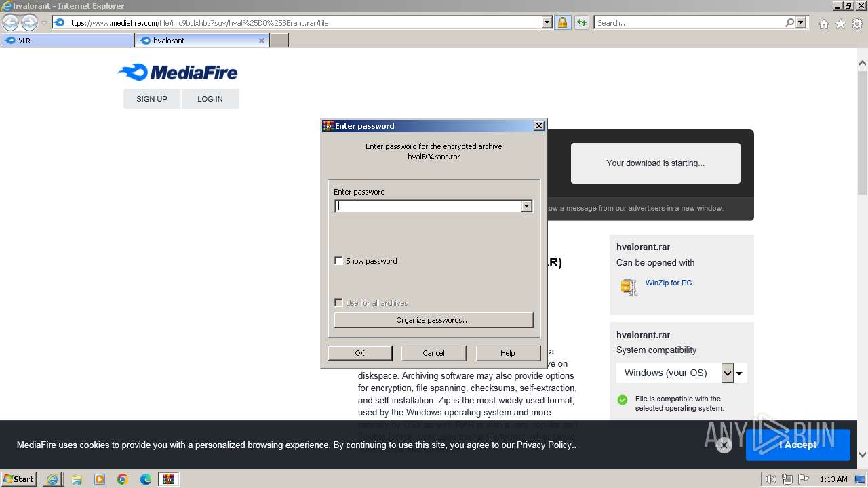Click 'Your download is starting...' box

coord(655,163)
